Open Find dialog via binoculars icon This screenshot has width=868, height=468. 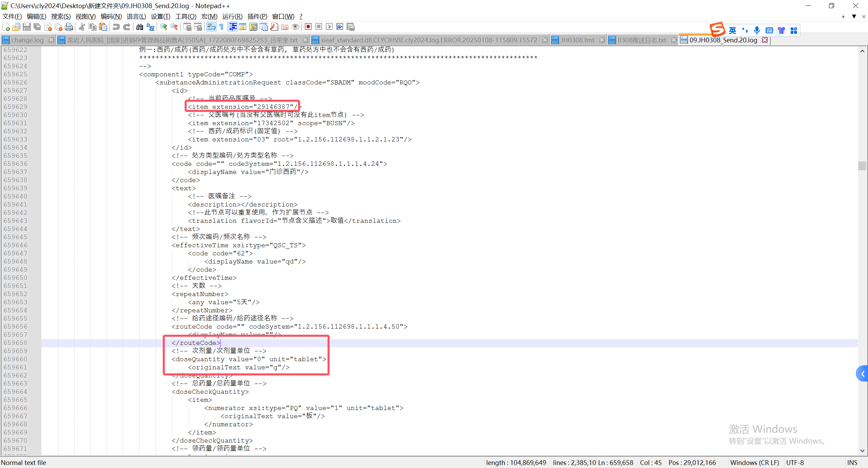140,27
